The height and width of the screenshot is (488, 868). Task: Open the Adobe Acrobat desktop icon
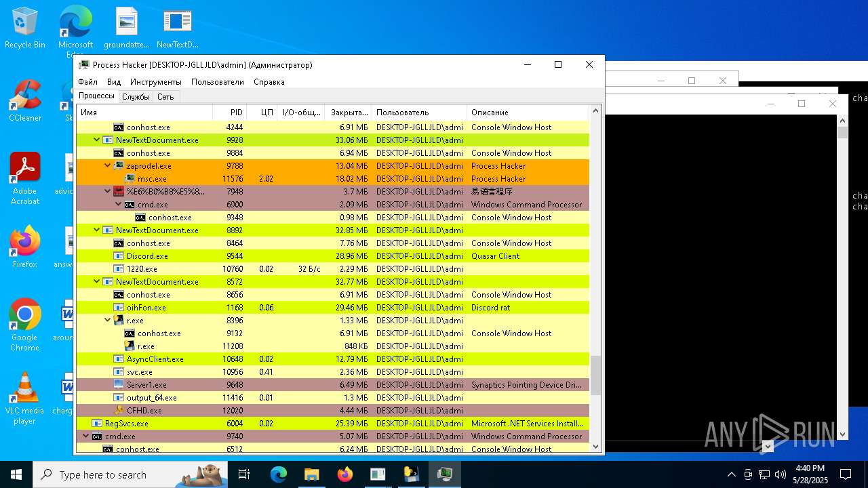click(x=25, y=178)
